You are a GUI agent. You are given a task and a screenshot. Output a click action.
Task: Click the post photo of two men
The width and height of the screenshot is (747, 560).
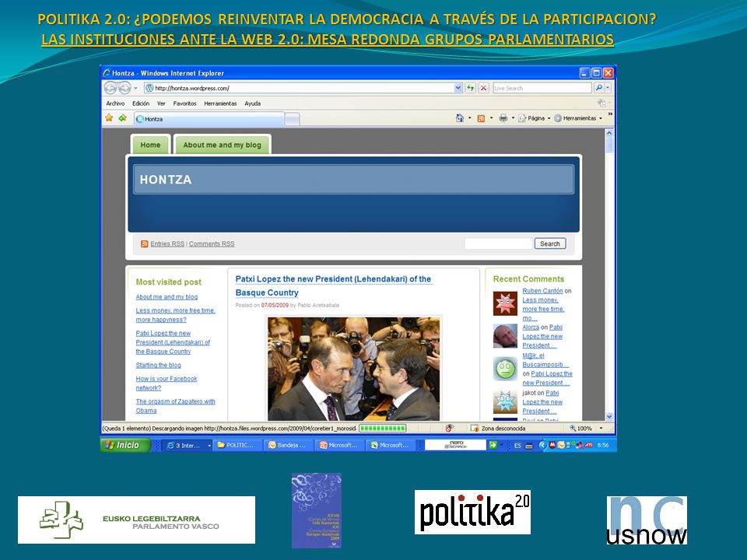click(353, 369)
